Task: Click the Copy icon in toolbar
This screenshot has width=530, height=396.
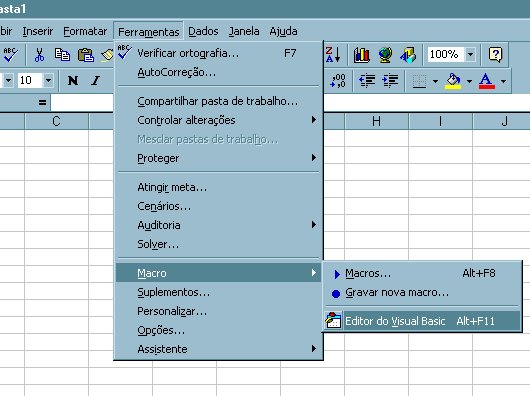Action: [62, 55]
